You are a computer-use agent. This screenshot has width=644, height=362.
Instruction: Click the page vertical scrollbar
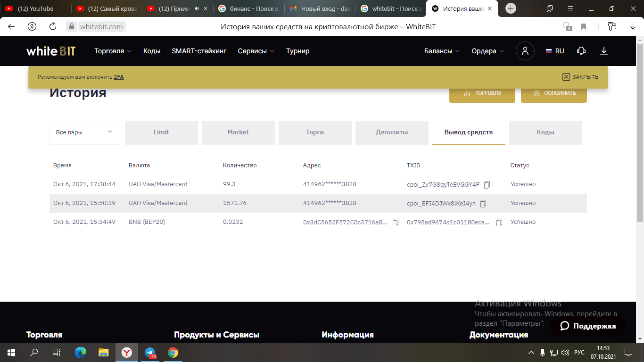[x=640, y=132]
